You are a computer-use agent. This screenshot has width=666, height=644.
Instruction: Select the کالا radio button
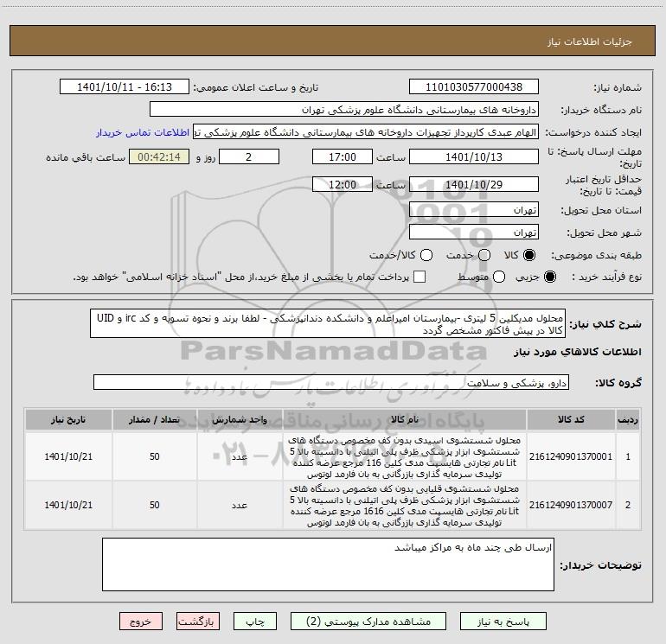[x=529, y=255]
